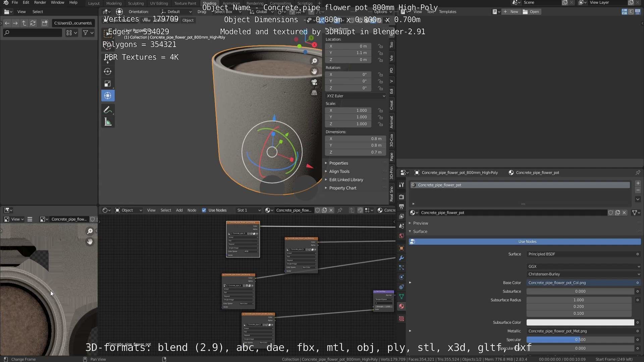The height and width of the screenshot is (362, 644).
Task: Switch to the UV Editing workspace tab
Action: click(159, 3)
